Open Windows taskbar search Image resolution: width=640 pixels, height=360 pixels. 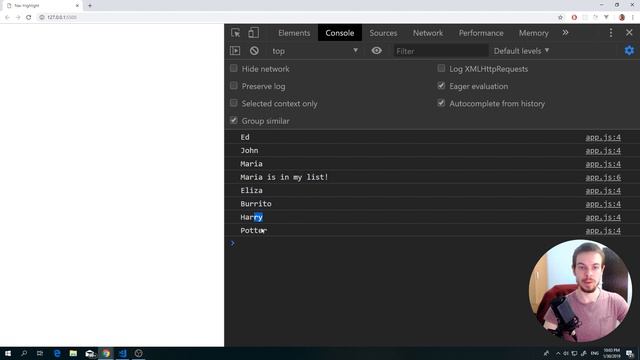(x=24, y=353)
